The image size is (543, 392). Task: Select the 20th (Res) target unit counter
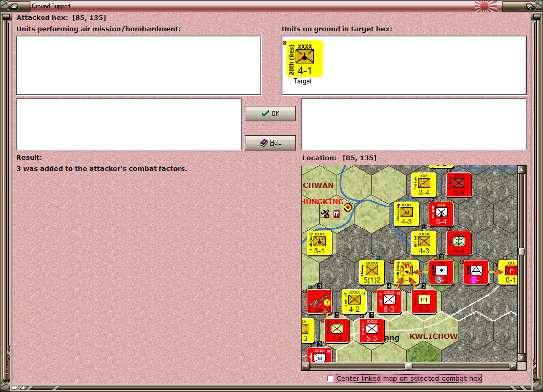[x=304, y=58]
